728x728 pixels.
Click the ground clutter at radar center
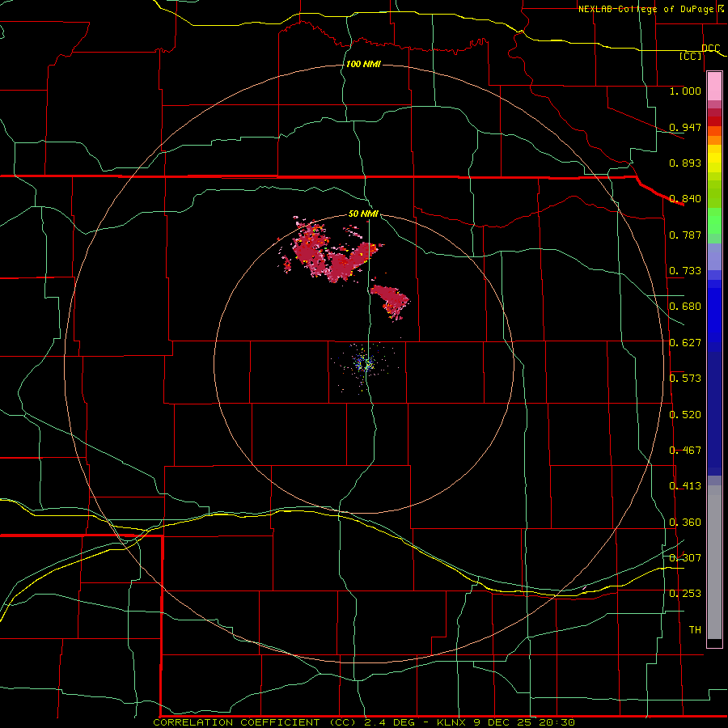tap(365, 363)
